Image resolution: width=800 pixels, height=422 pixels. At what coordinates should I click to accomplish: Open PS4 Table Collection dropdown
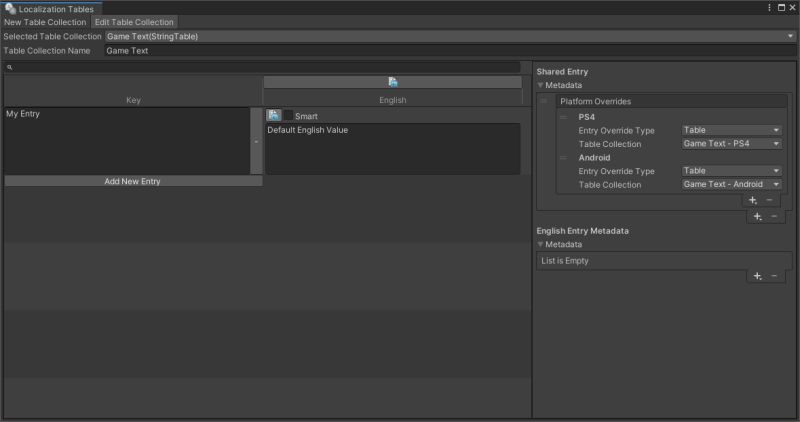point(732,144)
